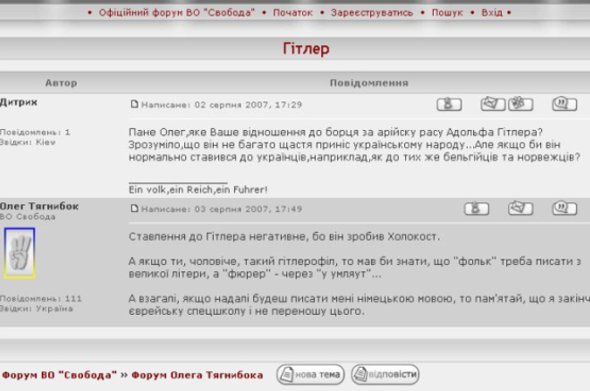The image size is (590, 391).
Task: Click timestamp Написане: 02 серпня 2007, 17:29
Action: click(x=222, y=105)
